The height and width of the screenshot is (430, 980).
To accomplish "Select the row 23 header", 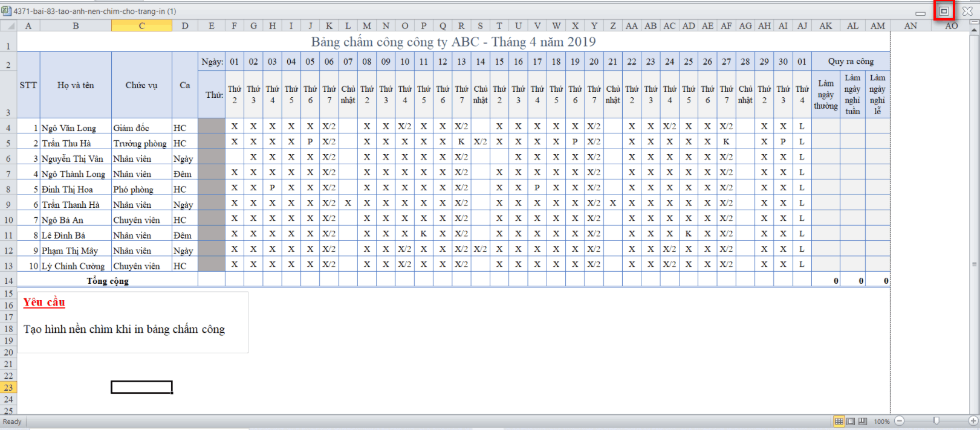I will (8, 388).
